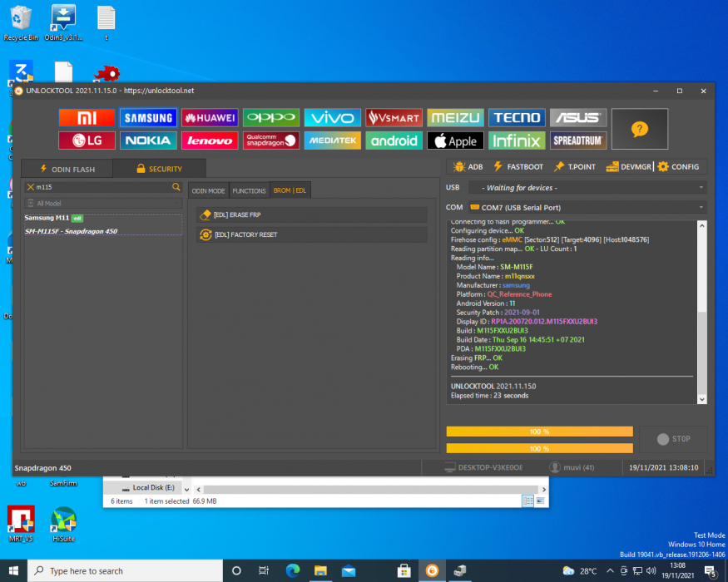Open the Odin3 desktop shortcut

(x=63, y=23)
